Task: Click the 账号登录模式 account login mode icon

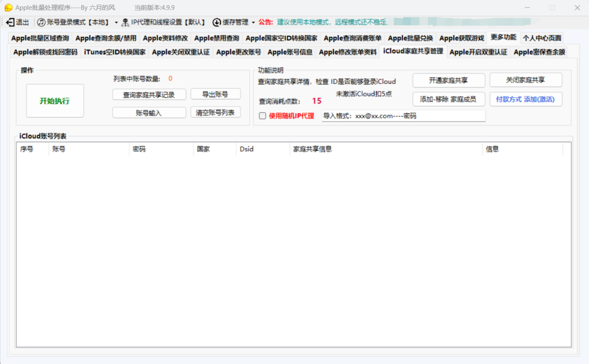Action: (41, 22)
